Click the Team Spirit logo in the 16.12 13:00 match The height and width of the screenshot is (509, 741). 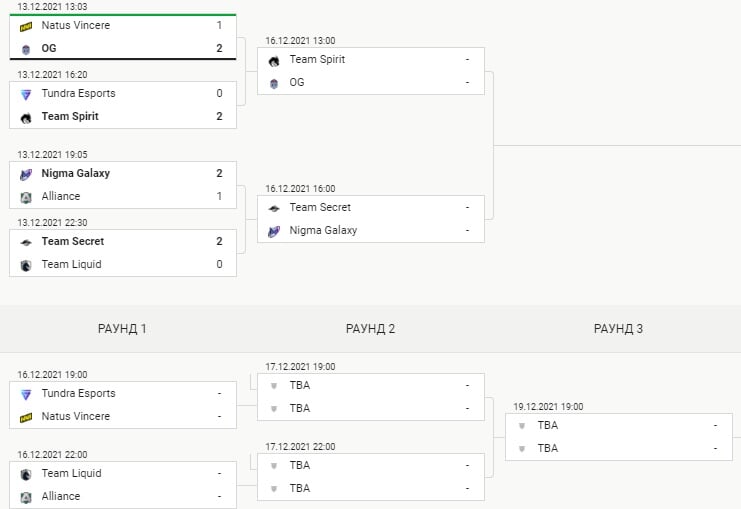tap(274, 60)
